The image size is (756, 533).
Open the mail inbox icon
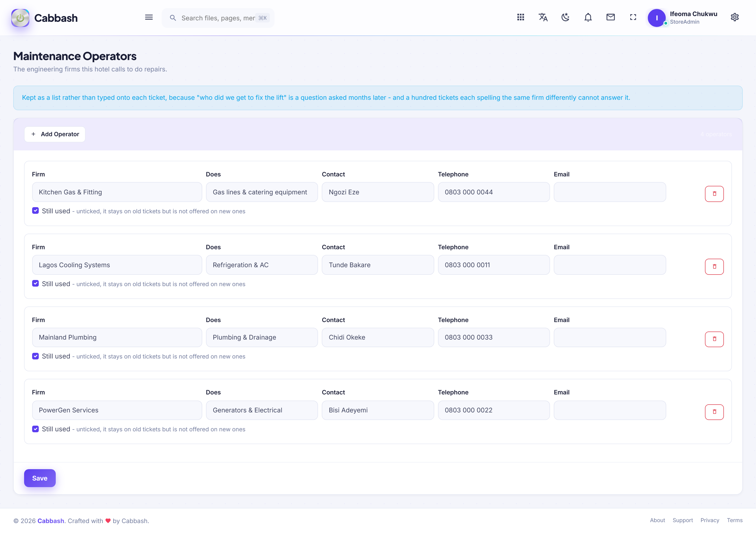(x=610, y=17)
